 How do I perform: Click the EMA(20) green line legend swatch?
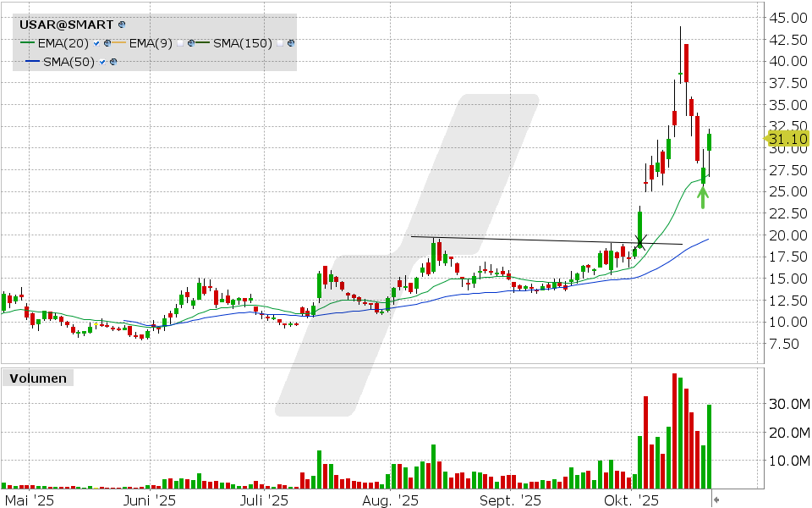(x=29, y=43)
